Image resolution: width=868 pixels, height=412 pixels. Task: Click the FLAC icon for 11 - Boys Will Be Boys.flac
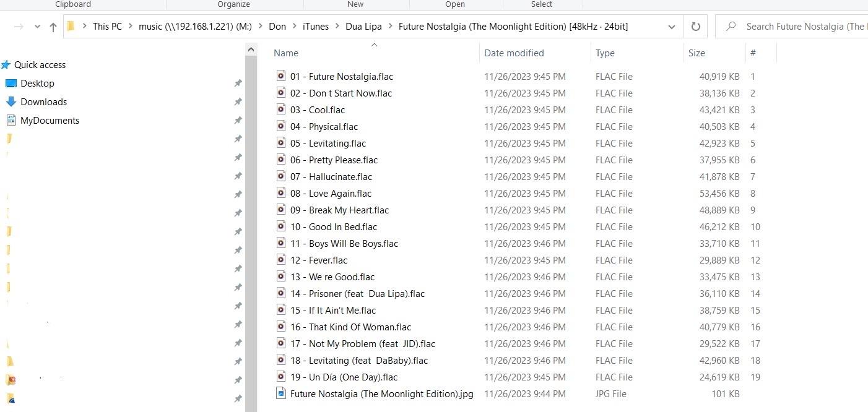pos(281,243)
